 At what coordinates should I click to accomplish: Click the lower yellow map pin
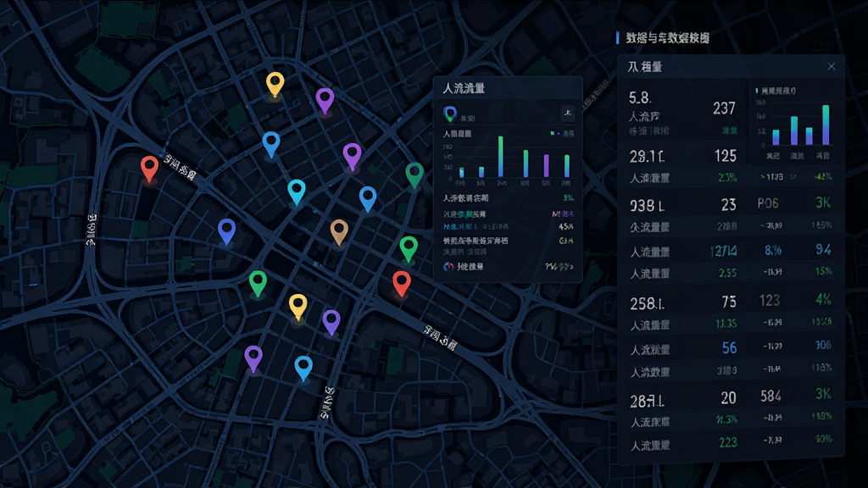(298, 307)
